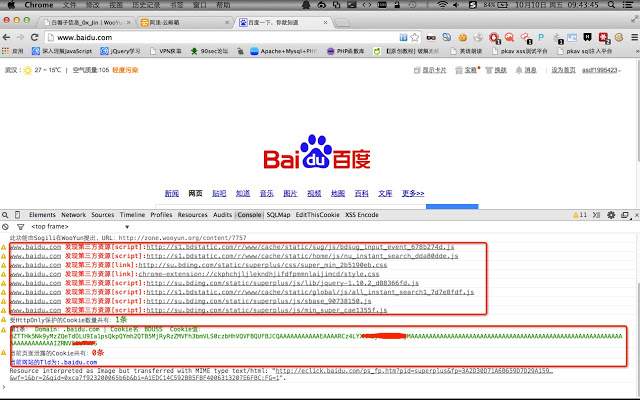Click the 贴吧 link on Baidu
640x400 pixels.
pyautogui.click(x=219, y=193)
